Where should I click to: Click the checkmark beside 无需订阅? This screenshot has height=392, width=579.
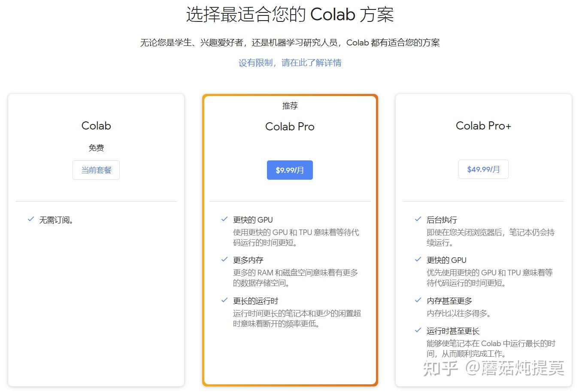[30, 219]
